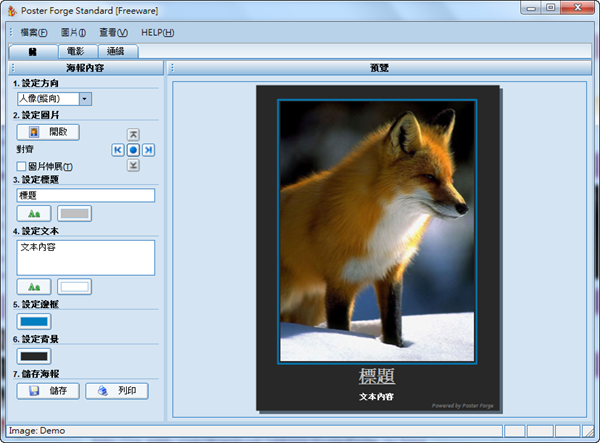600x443 pixels.
Task: Expand the 人像(縱向) orientation dropdown
Action: pyautogui.click(x=85, y=99)
